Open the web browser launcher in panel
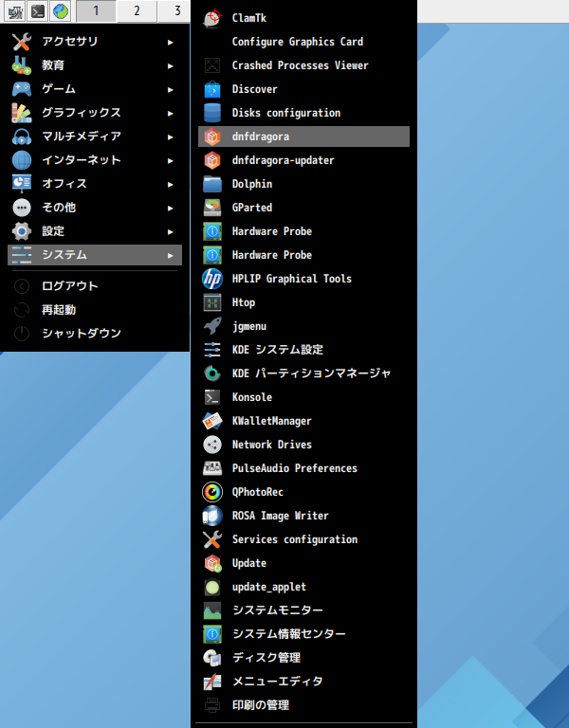 pos(61,11)
